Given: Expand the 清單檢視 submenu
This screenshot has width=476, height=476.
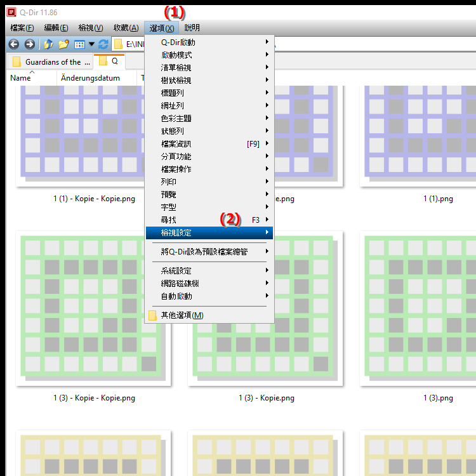Looking at the screenshot, I should pos(209,68).
